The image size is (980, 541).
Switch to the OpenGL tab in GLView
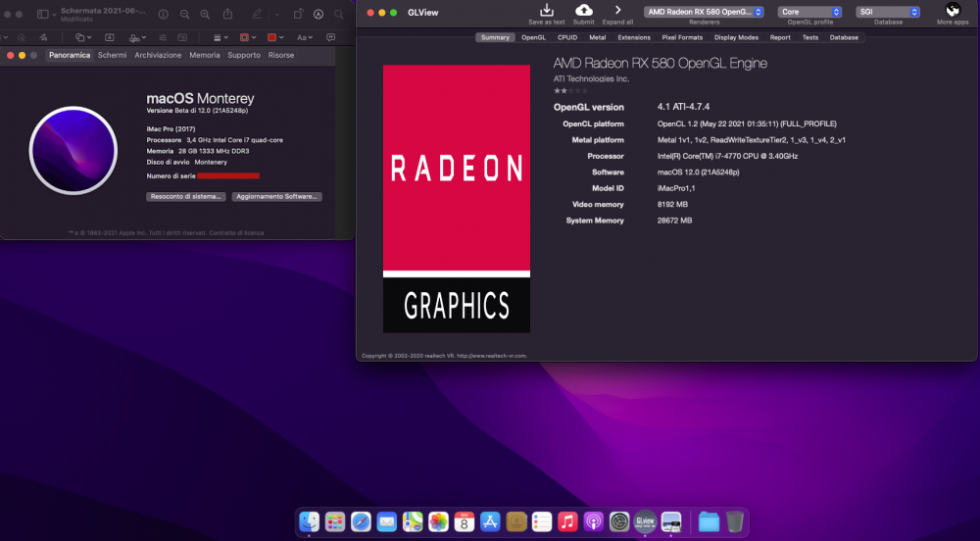[533, 37]
